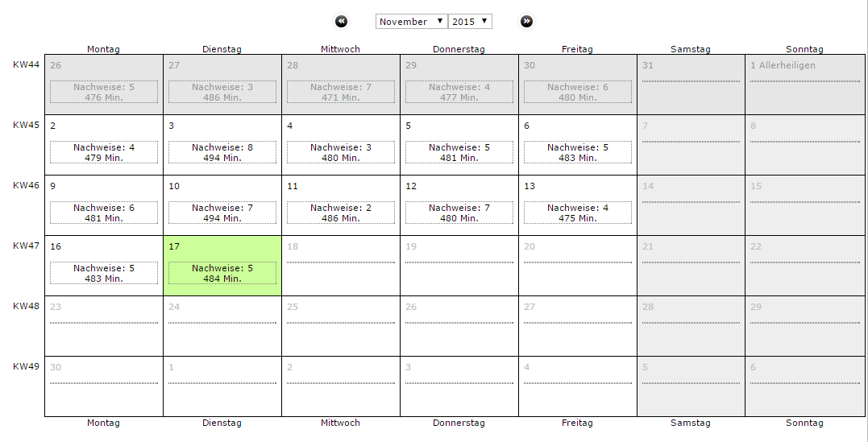Select day cell 1 Allerheiligen

coord(804,85)
